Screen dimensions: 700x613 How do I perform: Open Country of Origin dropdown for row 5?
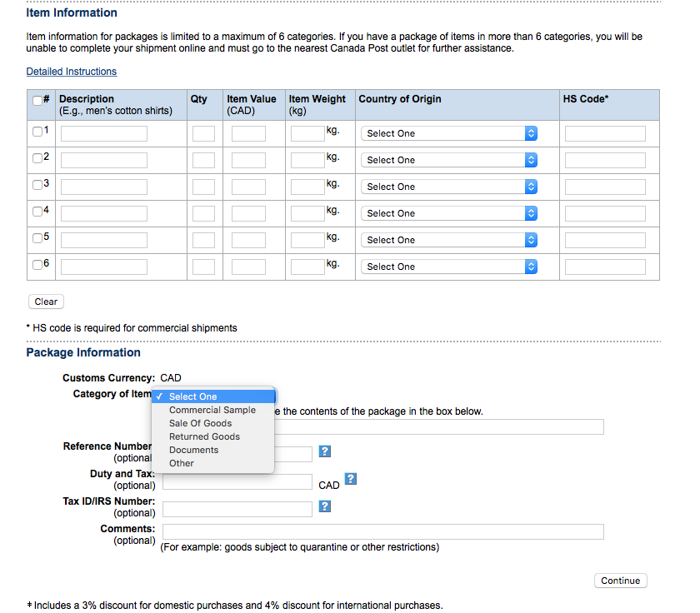tap(448, 240)
